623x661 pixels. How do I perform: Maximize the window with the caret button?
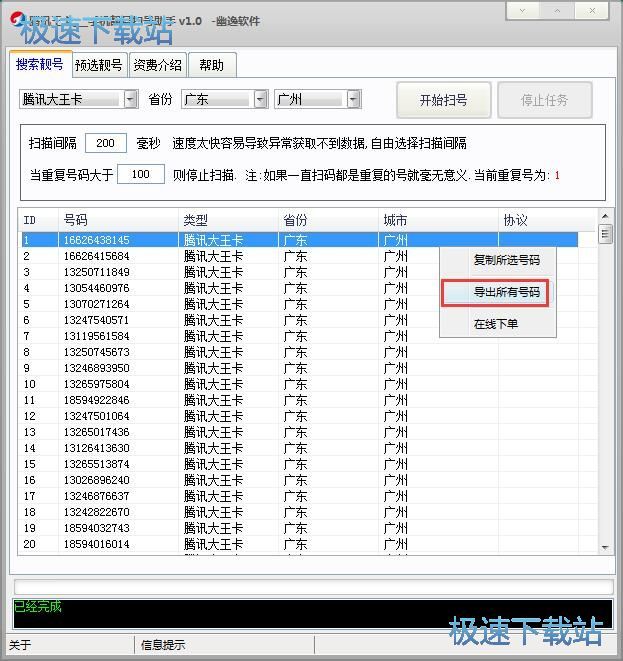click(557, 11)
